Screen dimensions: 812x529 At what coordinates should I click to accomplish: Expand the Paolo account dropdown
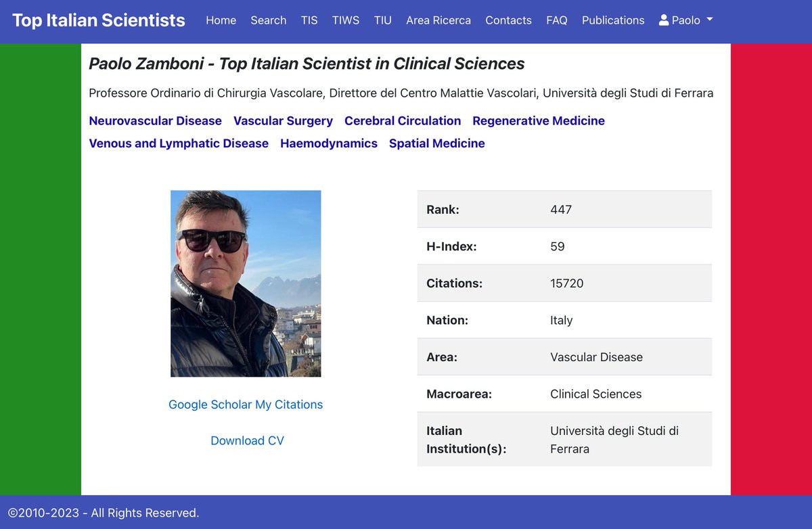tap(686, 20)
